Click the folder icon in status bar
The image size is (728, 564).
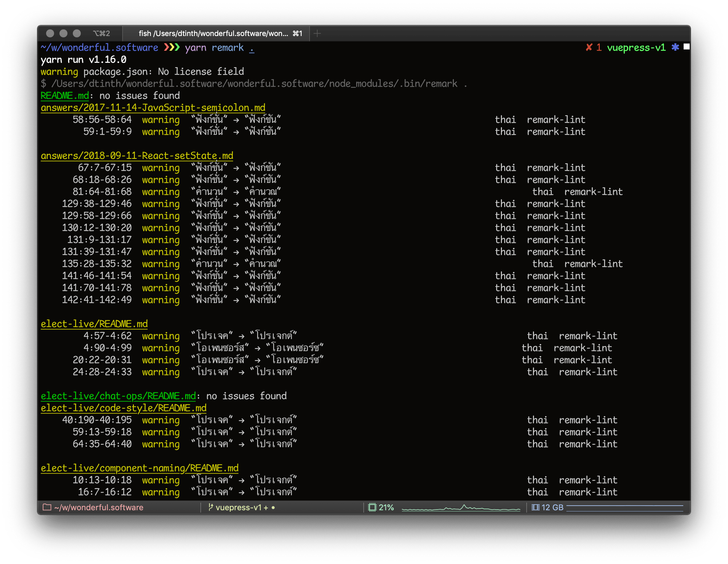tap(47, 507)
